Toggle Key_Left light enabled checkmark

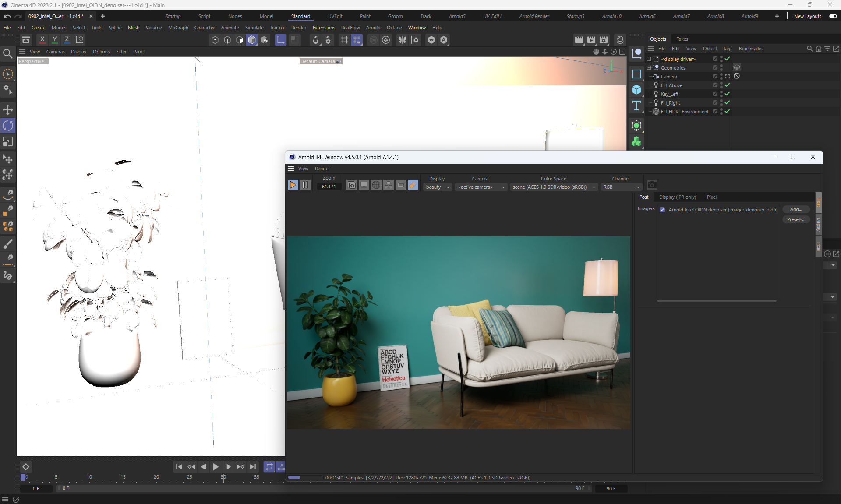[727, 94]
